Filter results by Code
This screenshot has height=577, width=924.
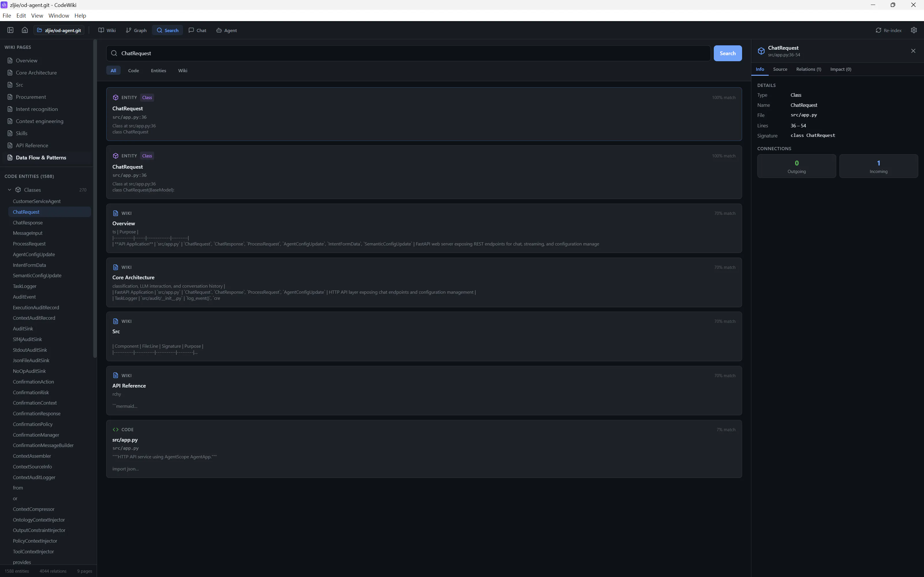pos(133,70)
